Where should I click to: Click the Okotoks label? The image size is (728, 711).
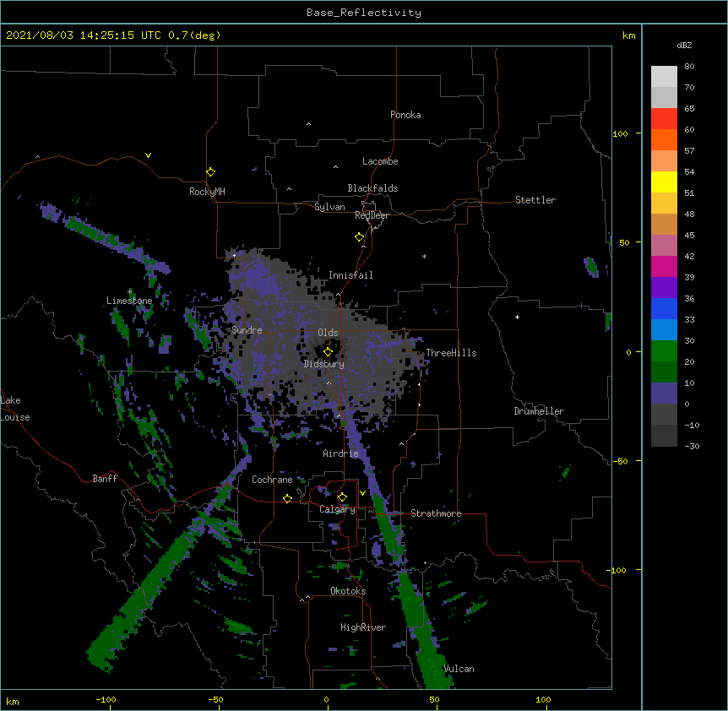pyautogui.click(x=348, y=591)
